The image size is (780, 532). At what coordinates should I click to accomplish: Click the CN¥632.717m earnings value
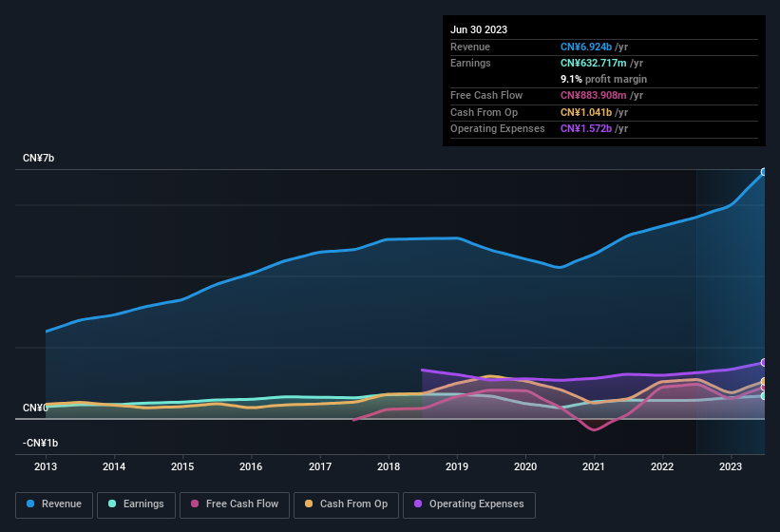pyautogui.click(x=595, y=63)
